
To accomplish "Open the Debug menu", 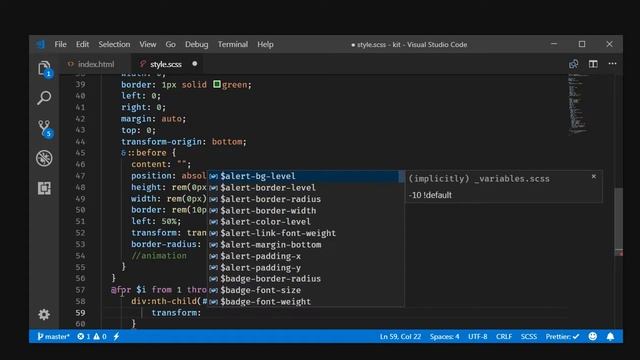I will coord(196,44).
